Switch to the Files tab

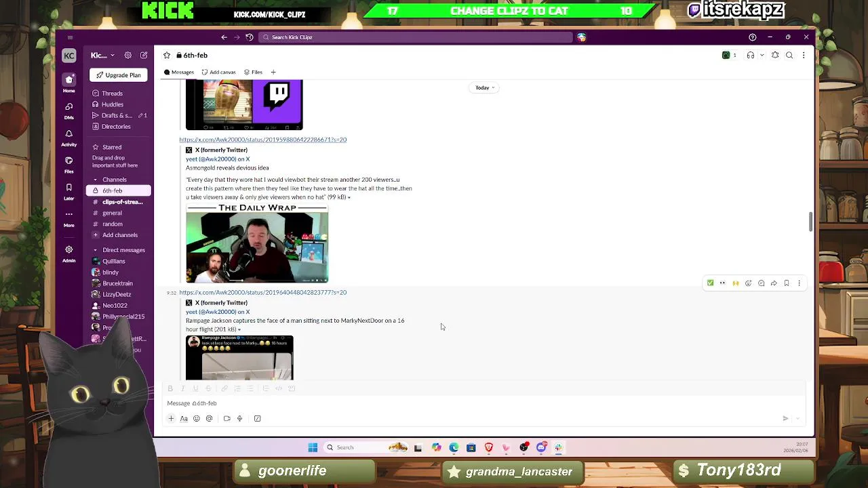tap(254, 72)
